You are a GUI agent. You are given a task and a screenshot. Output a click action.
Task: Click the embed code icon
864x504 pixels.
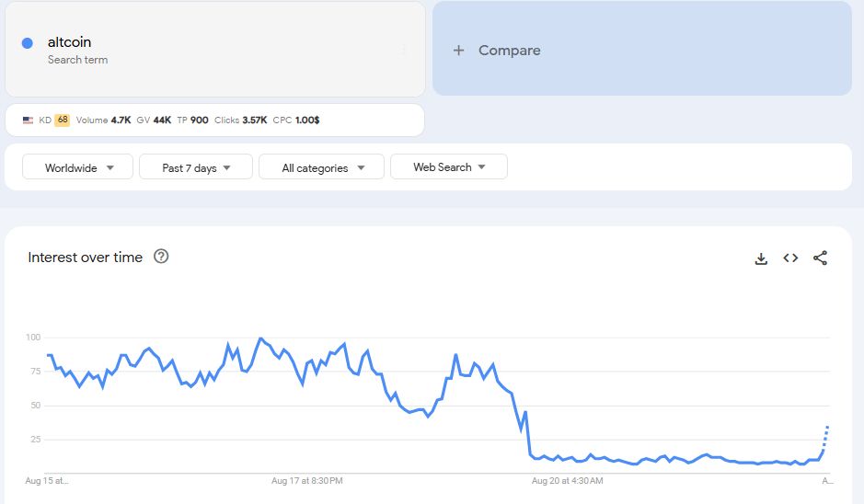tap(790, 258)
